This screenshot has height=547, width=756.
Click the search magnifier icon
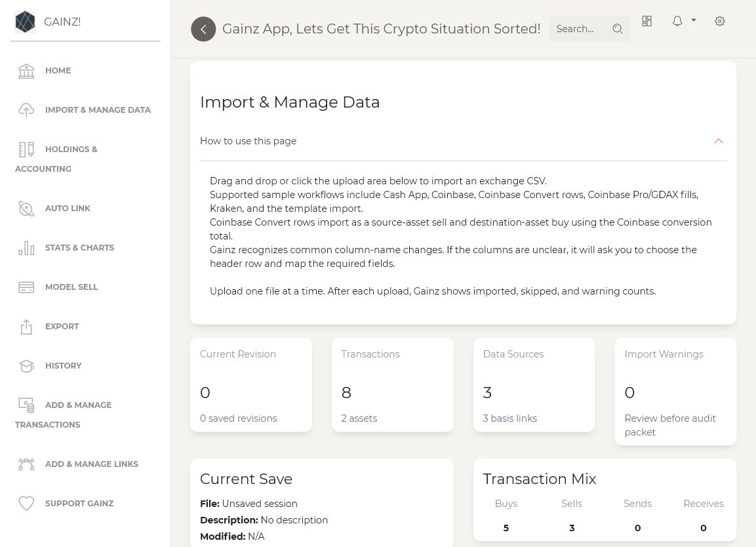pos(617,29)
